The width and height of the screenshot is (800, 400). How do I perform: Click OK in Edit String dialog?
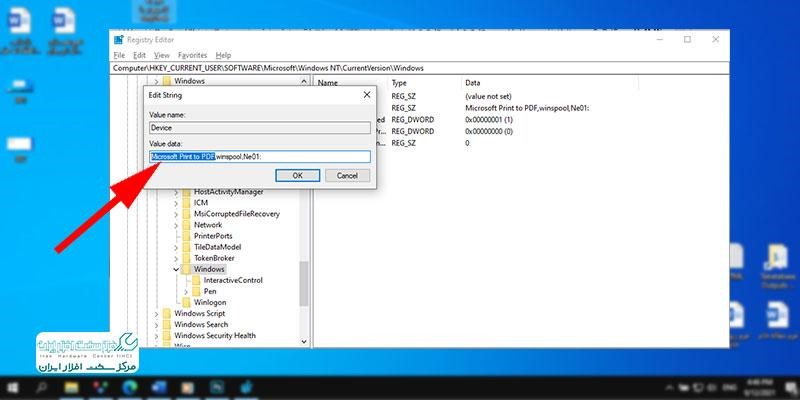pyautogui.click(x=297, y=176)
